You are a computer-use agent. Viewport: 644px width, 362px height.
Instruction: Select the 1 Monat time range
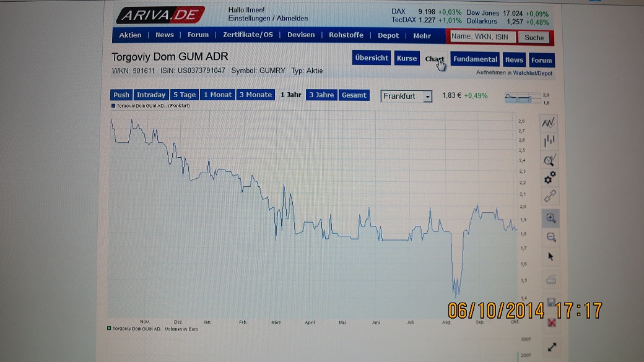click(x=218, y=95)
